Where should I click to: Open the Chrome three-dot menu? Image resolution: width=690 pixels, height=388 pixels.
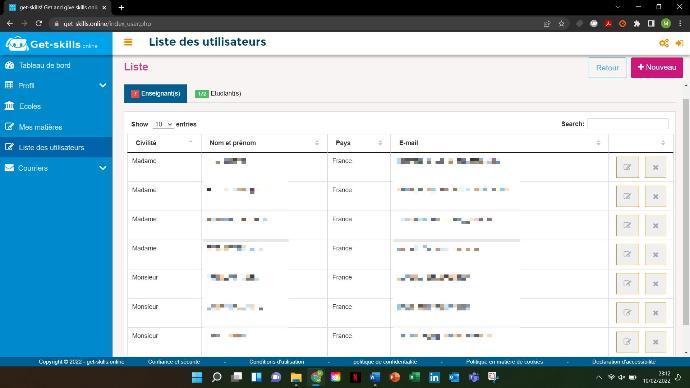pyautogui.click(x=680, y=24)
